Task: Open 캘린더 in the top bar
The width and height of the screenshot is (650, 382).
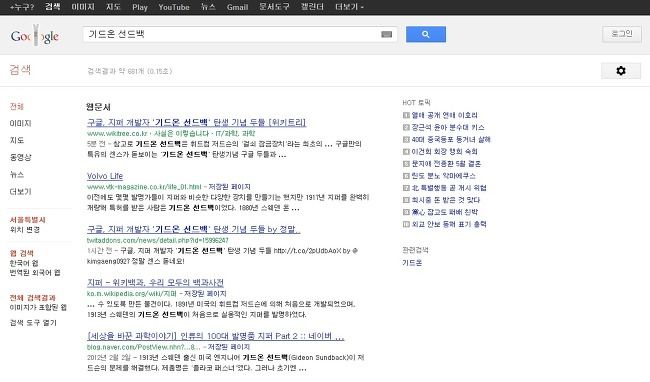Action: [x=312, y=7]
